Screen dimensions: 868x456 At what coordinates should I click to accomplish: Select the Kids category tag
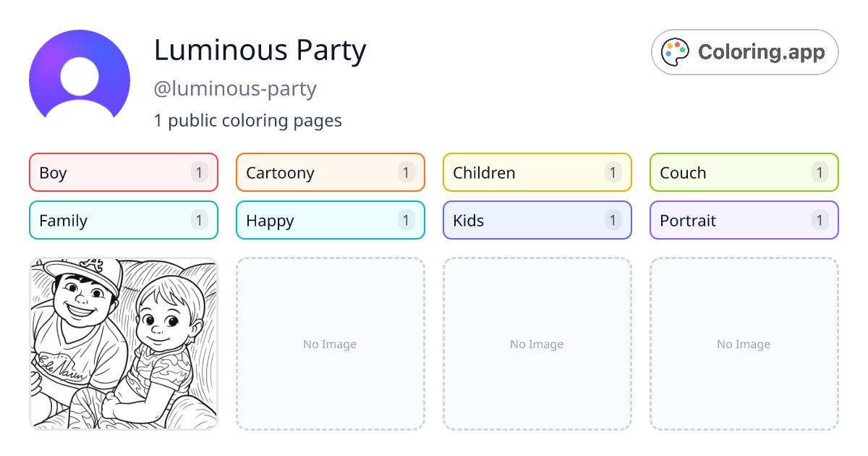click(x=537, y=220)
